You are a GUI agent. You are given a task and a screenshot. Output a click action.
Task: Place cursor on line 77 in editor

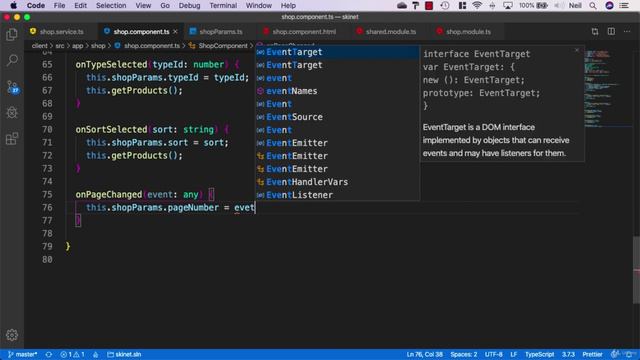point(322,221)
